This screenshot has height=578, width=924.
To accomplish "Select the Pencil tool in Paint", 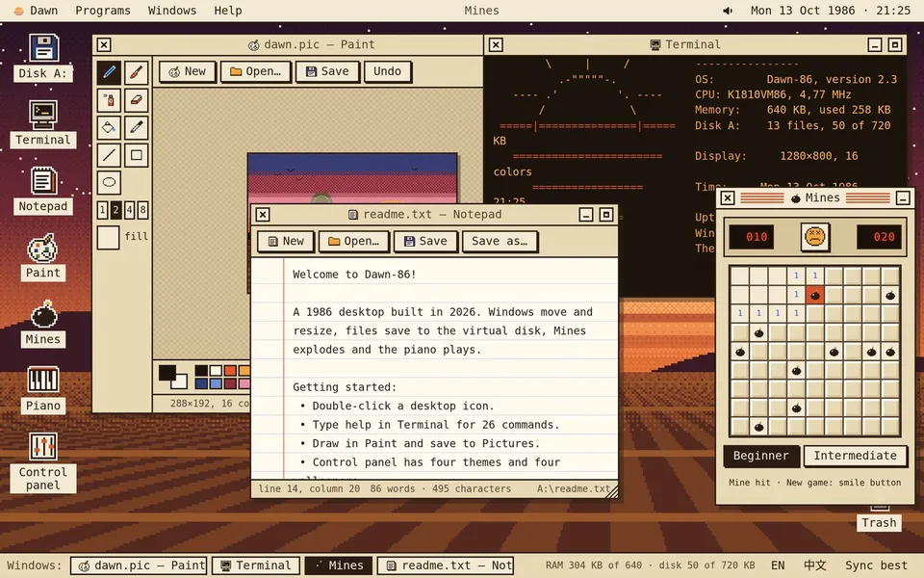I will (109, 72).
